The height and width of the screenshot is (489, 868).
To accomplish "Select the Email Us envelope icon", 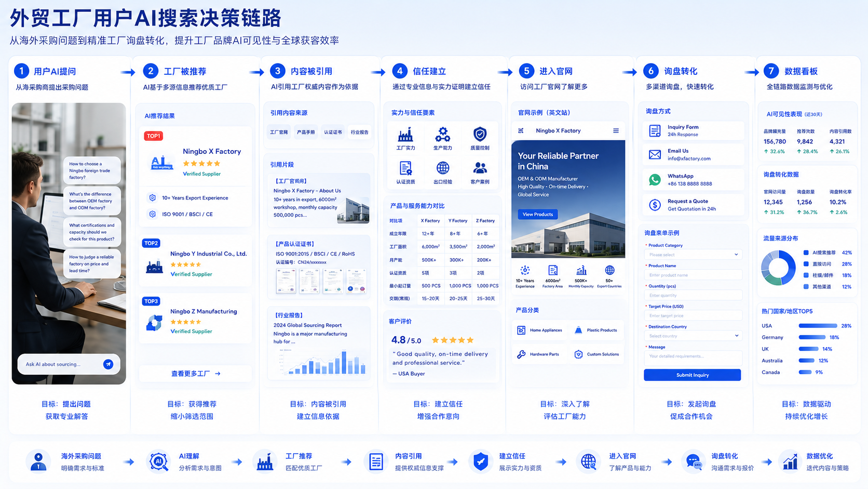I will [655, 155].
